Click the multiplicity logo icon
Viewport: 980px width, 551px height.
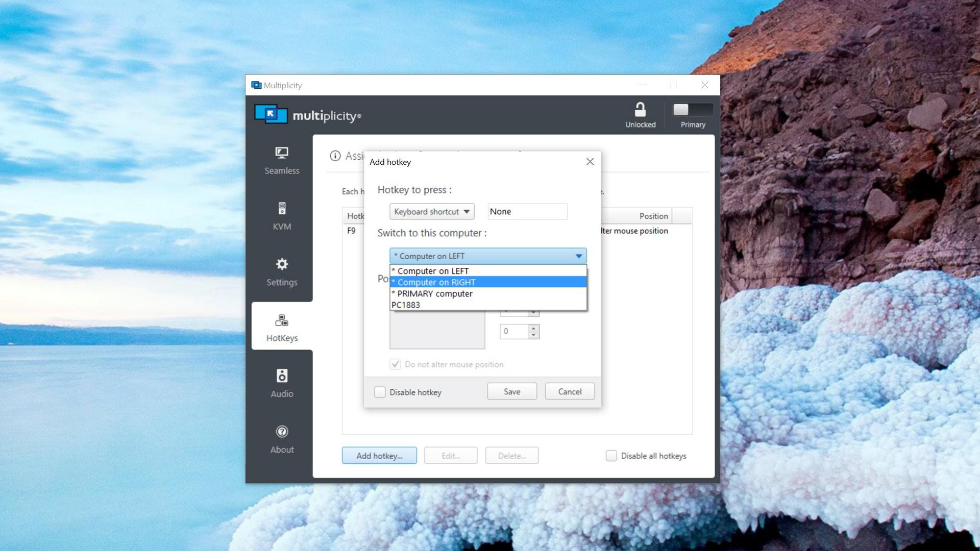point(271,114)
